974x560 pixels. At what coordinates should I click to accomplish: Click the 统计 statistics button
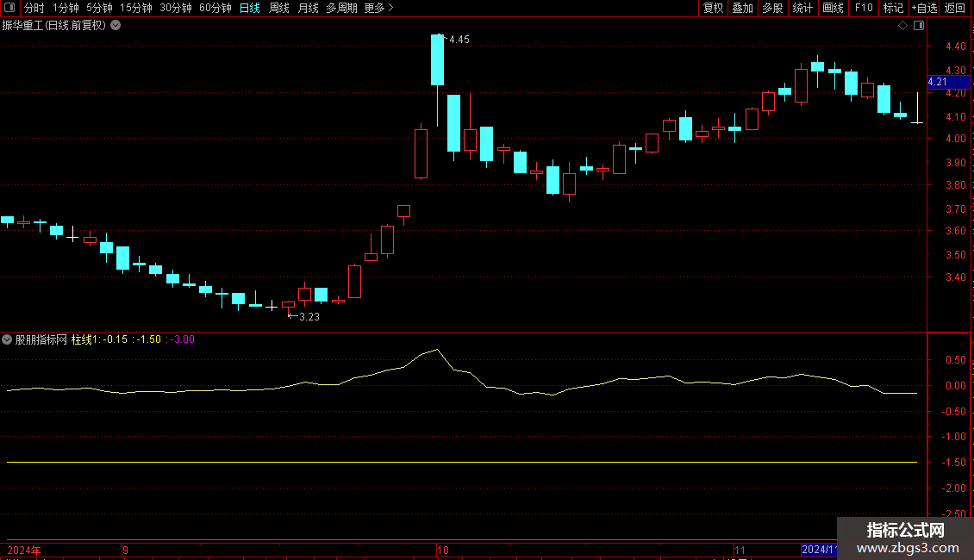tap(802, 8)
